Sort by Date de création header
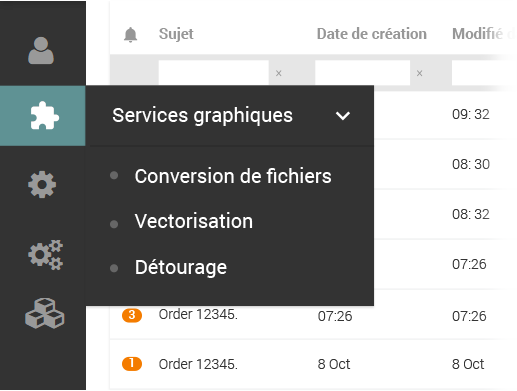The height and width of the screenshot is (391, 517). (372, 34)
